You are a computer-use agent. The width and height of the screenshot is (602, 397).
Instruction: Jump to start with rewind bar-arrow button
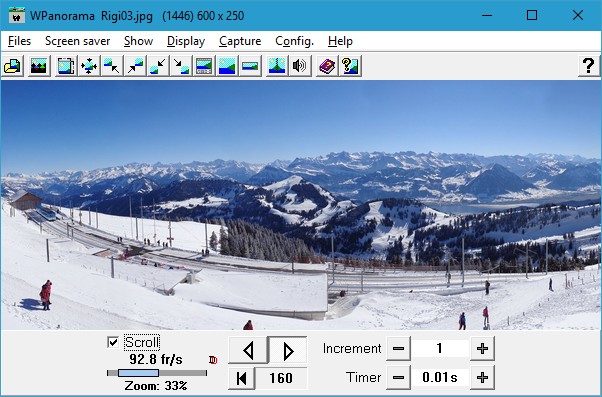click(x=241, y=378)
